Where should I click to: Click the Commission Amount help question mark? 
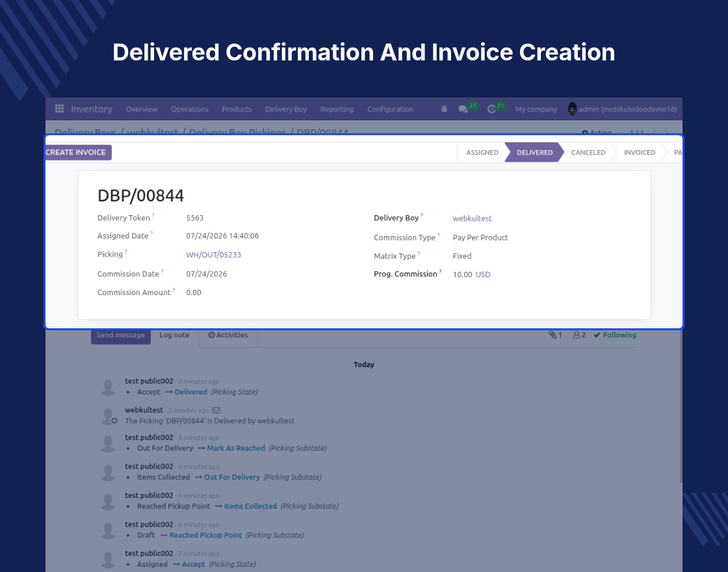pos(174,290)
